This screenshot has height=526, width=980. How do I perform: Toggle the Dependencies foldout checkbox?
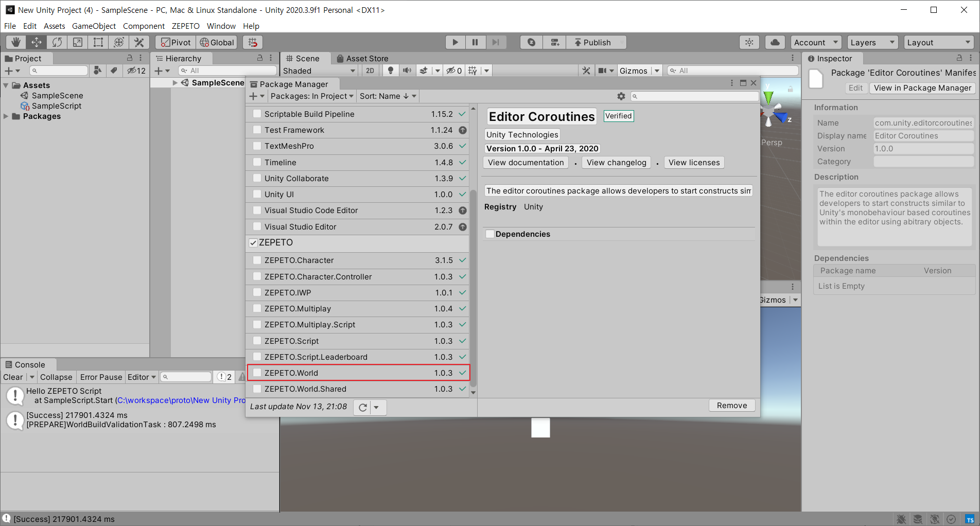pos(489,234)
